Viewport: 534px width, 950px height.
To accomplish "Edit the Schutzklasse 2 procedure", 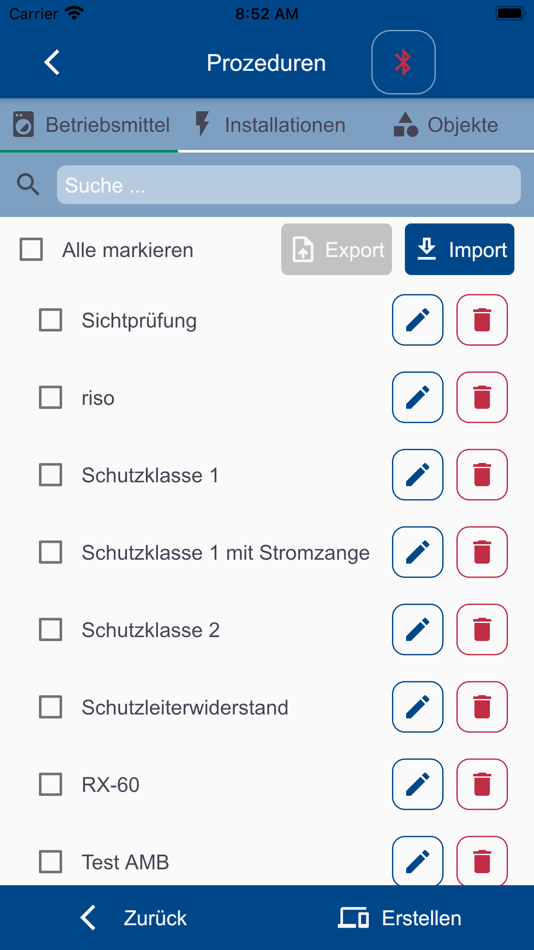I will 418,629.
